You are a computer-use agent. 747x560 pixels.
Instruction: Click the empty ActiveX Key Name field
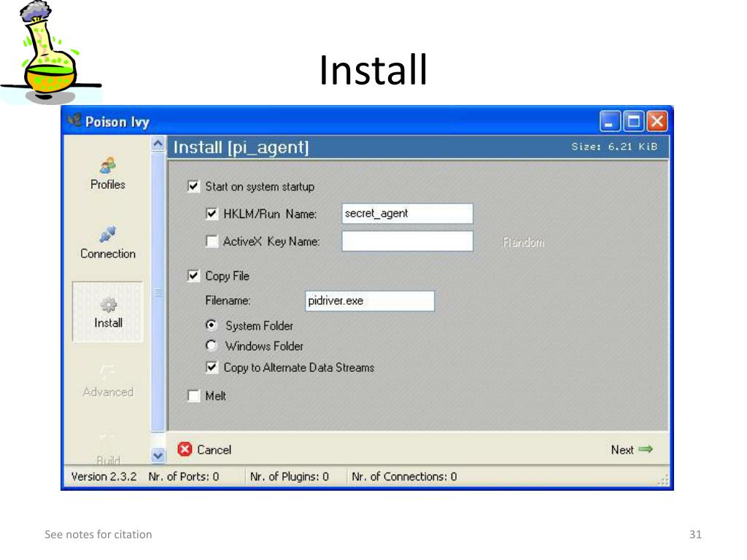407,241
